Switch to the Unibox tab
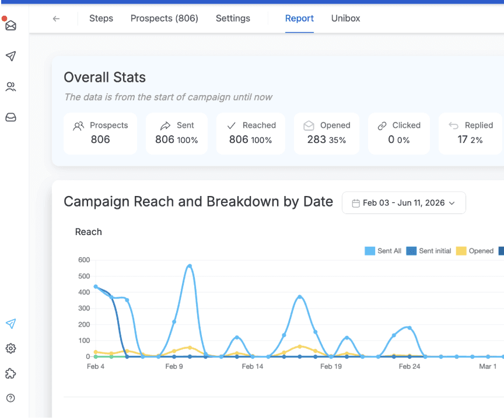The height and width of the screenshot is (420, 504). (345, 18)
